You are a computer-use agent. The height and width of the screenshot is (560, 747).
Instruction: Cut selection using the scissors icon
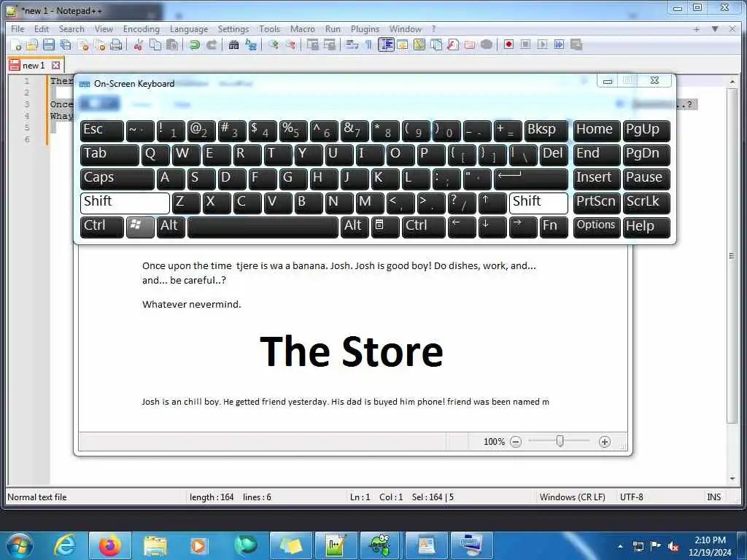(x=138, y=45)
